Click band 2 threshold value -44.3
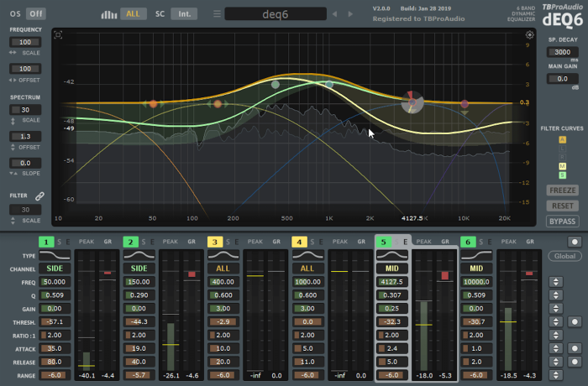Image resolution: width=588 pixels, height=386 pixels. click(139, 322)
